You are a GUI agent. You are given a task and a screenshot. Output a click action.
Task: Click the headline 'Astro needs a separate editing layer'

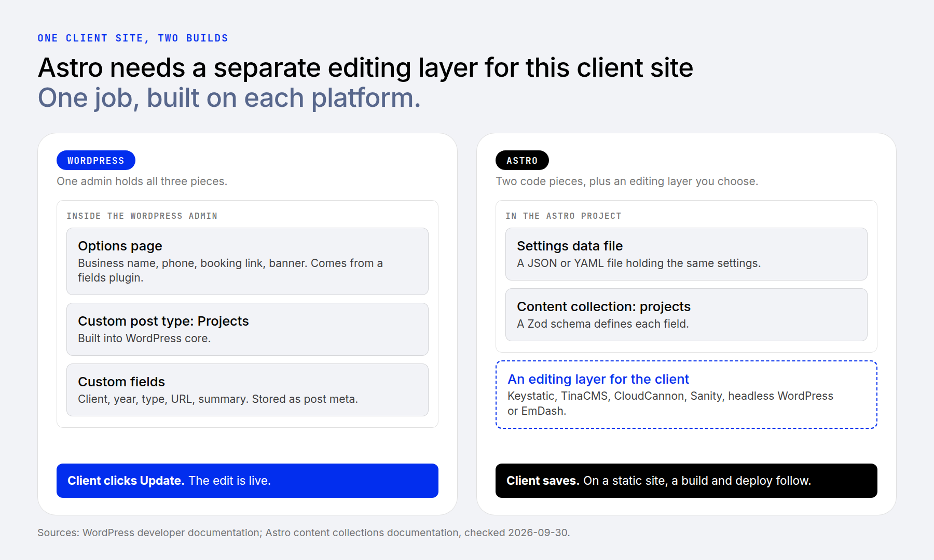[365, 68]
